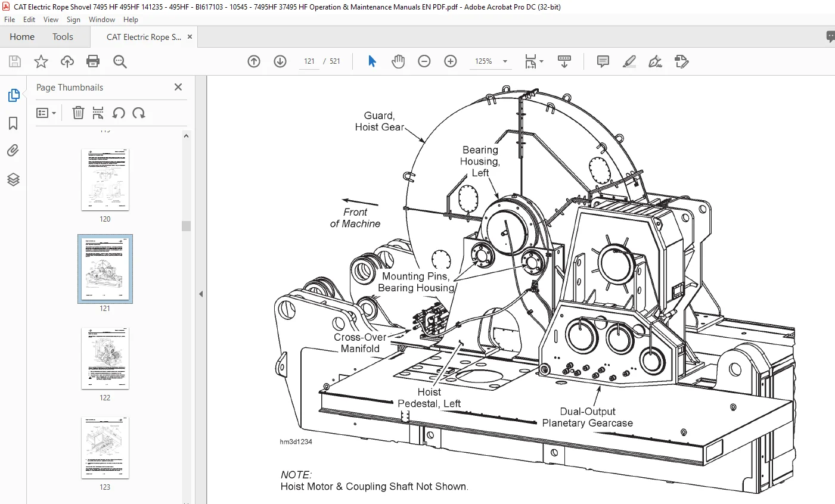The height and width of the screenshot is (504, 835).
Task: Close the CAT Electric Rope document tab
Action: tap(190, 37)
